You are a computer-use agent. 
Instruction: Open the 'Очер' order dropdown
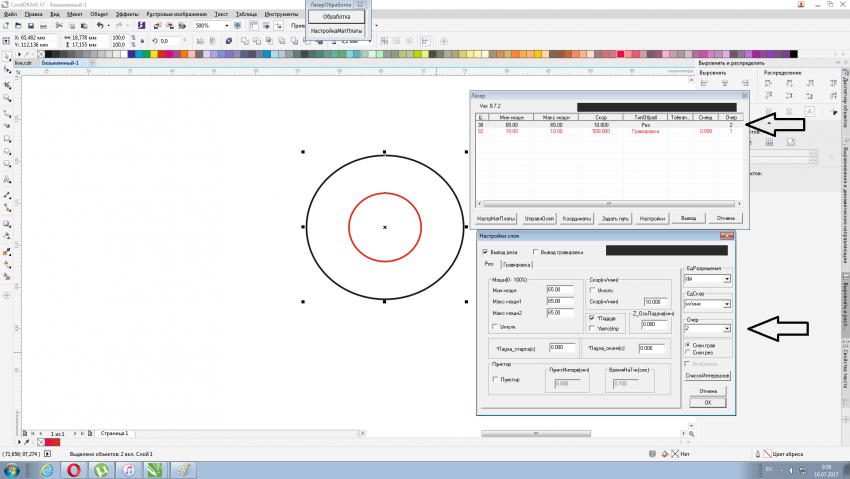coord(727,327)
